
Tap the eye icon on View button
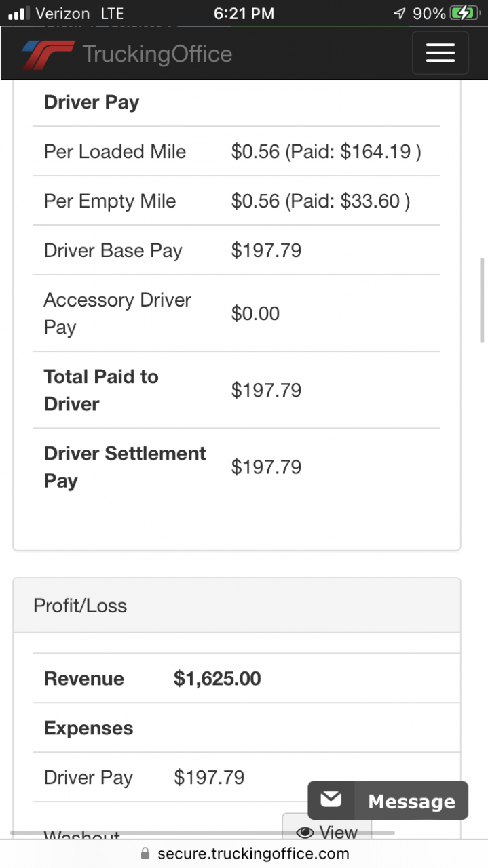coord(305,832)
